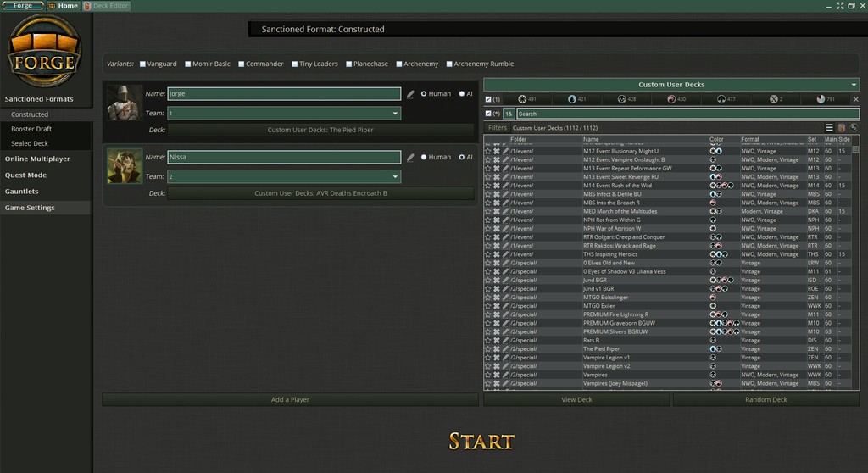Click the deck Search field

pos(678,114)
